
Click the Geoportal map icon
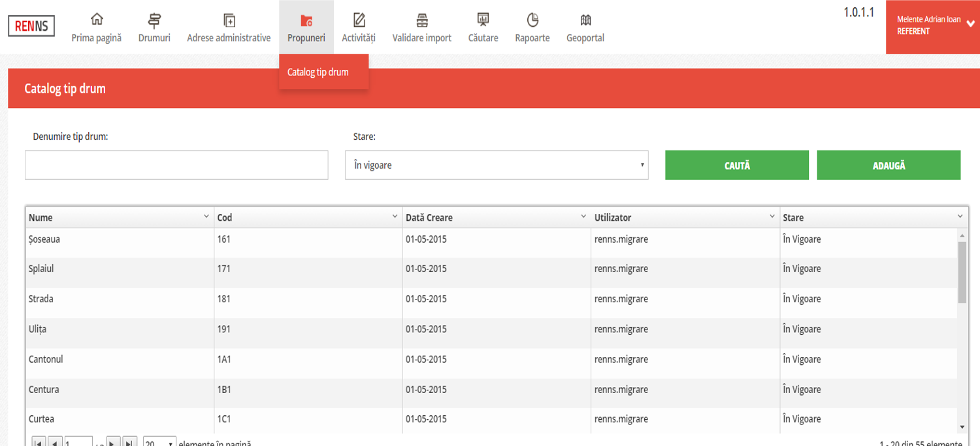[585, 20]
